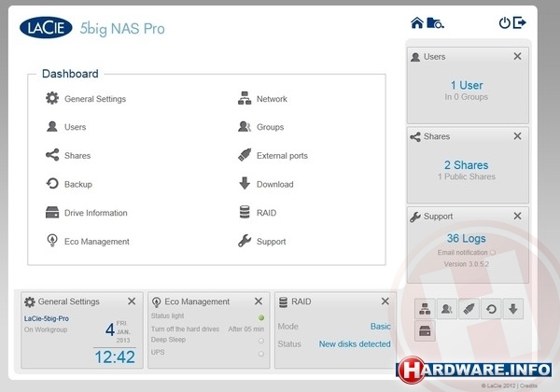
Task: Add the Backup widget from the icon tray
Action: (491, 309)
